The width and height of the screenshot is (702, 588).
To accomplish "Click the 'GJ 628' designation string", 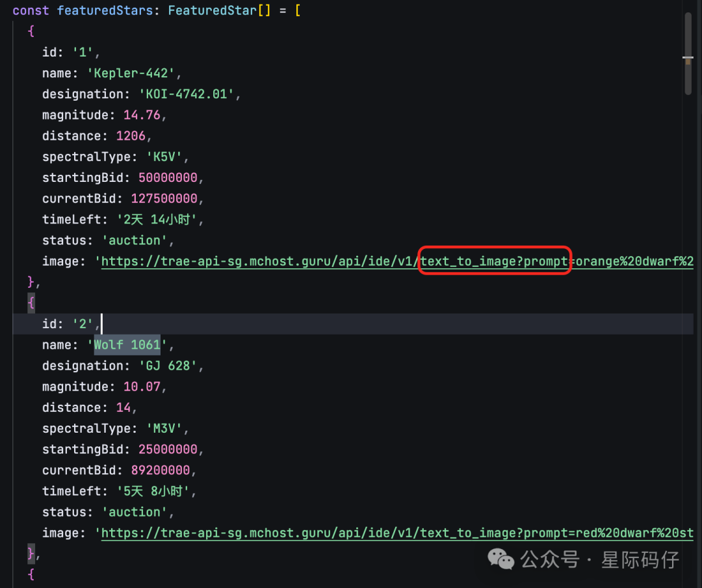I will [170, 365].
